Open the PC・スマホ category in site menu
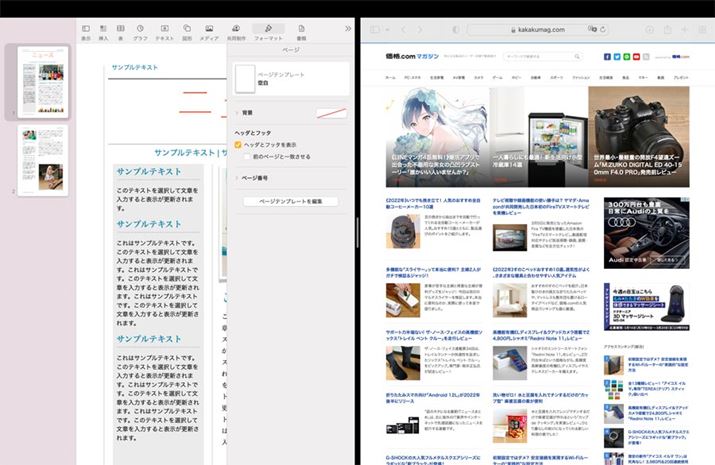Screen dimensions: 715x465 click(x=411, y=76)
